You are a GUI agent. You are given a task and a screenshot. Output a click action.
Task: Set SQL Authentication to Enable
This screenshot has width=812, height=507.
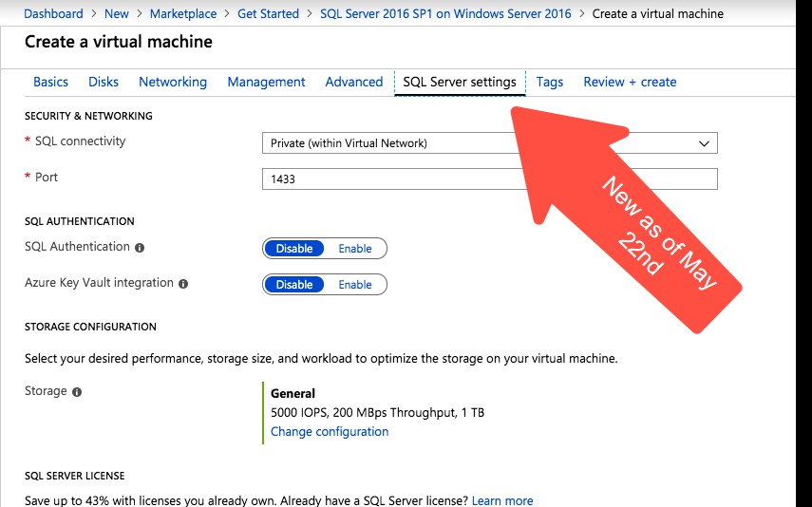coord(355,249)
